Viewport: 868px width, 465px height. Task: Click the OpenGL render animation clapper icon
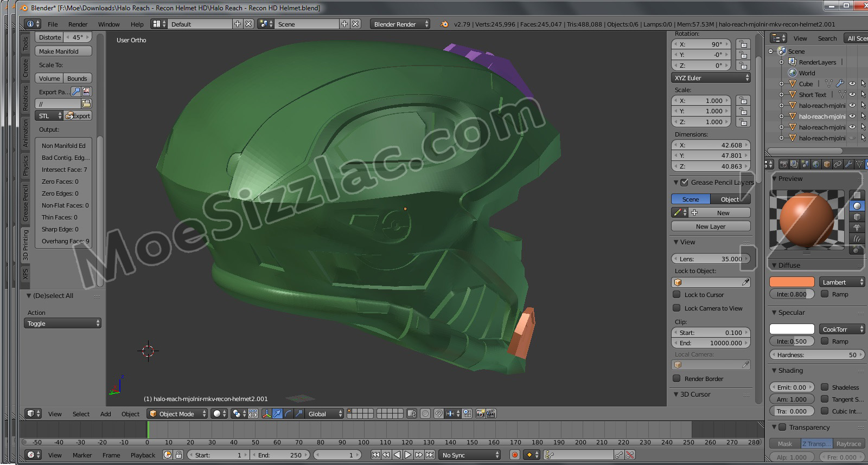[x=491, y=414]
